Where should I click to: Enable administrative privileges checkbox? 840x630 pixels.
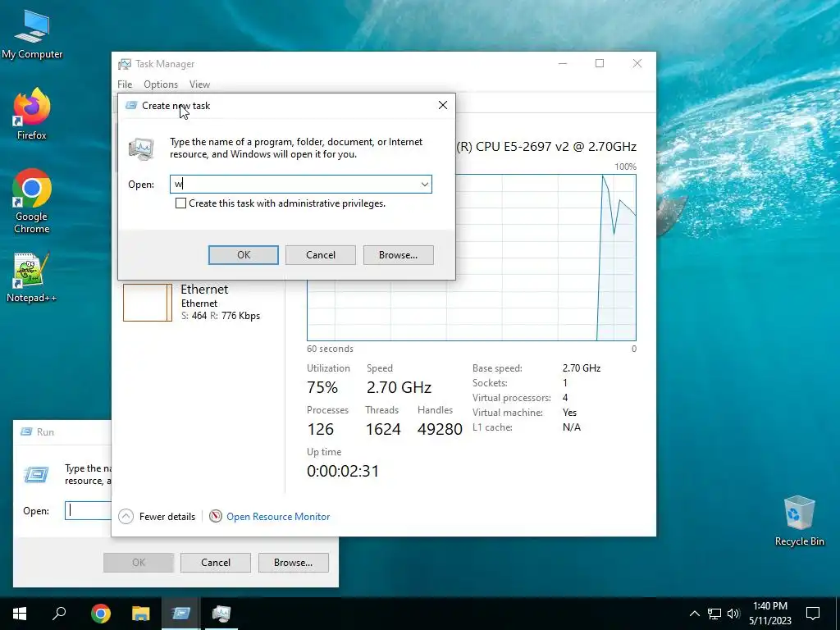click(181, 203)
